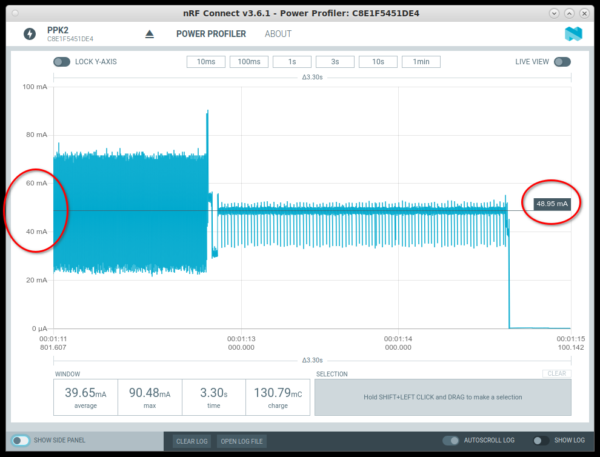Image resolution: width=600 pixels, height=457 pixels.
Task: Switch to the Power Profiler tab
Action: [211, 34]
